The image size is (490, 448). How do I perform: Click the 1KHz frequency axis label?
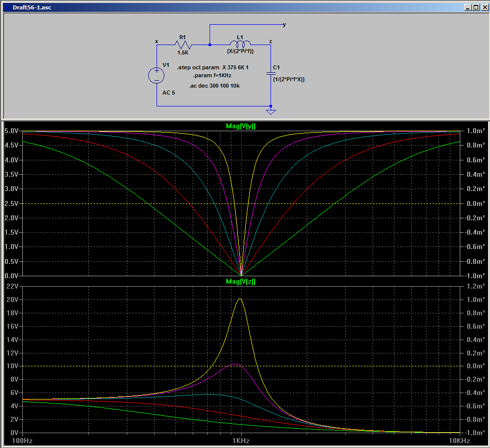pyautogui.click(x=241, y=441)
